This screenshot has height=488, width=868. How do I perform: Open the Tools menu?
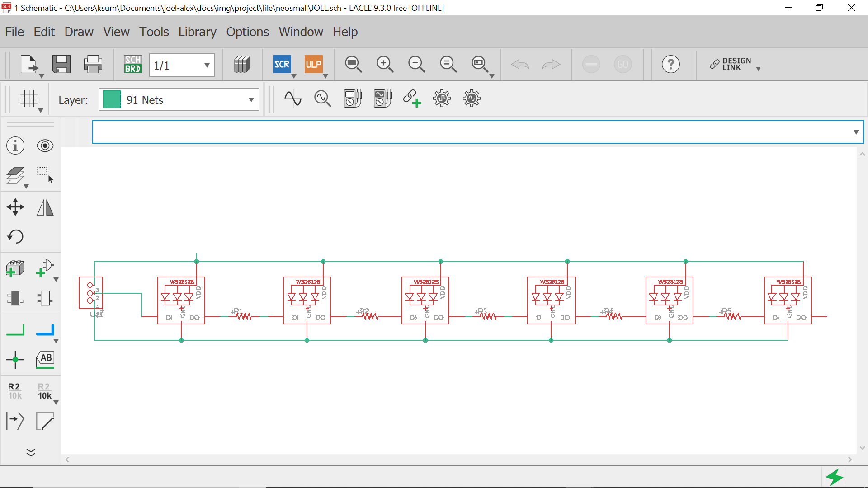click(154, 32)
